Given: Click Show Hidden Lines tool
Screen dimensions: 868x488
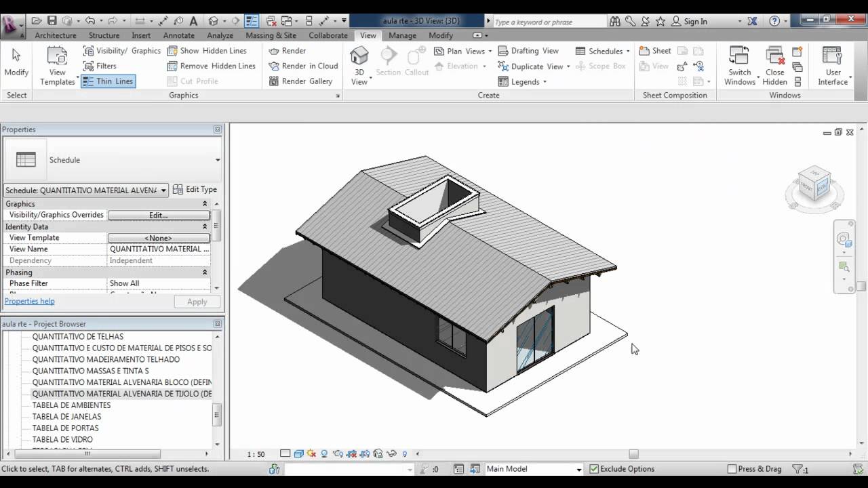Looking at the screenshot, I should 207,51.
